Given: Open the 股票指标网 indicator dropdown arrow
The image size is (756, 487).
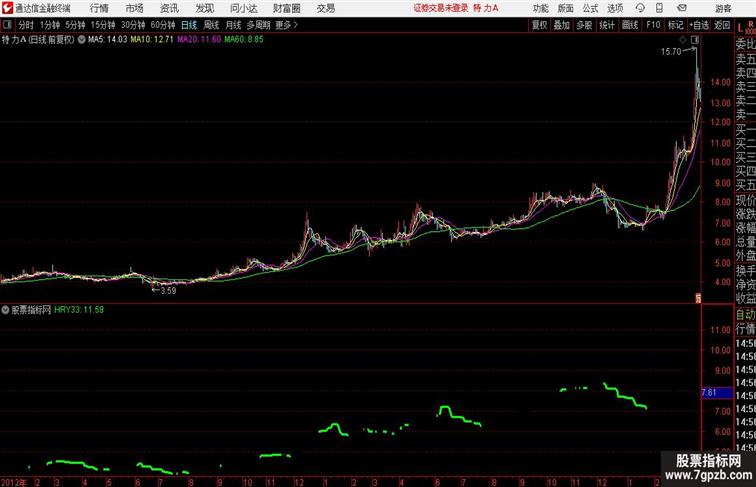Looking at the screenshot, I should pyautogui.click(x=5, y=310).
